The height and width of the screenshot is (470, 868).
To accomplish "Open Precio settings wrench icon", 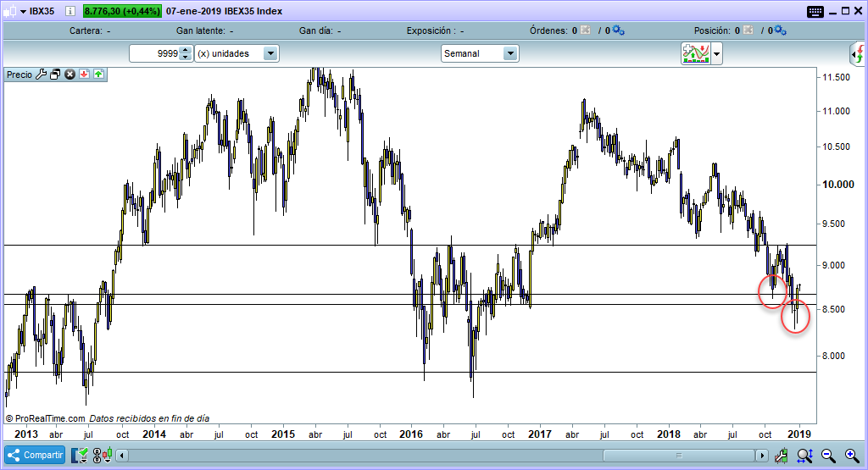I will point(41,75).
